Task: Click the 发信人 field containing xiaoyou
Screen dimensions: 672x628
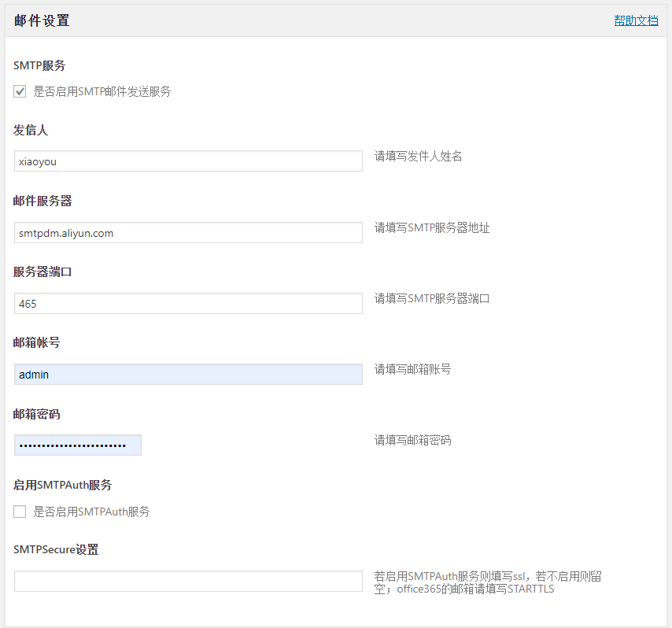Action: 188,161
